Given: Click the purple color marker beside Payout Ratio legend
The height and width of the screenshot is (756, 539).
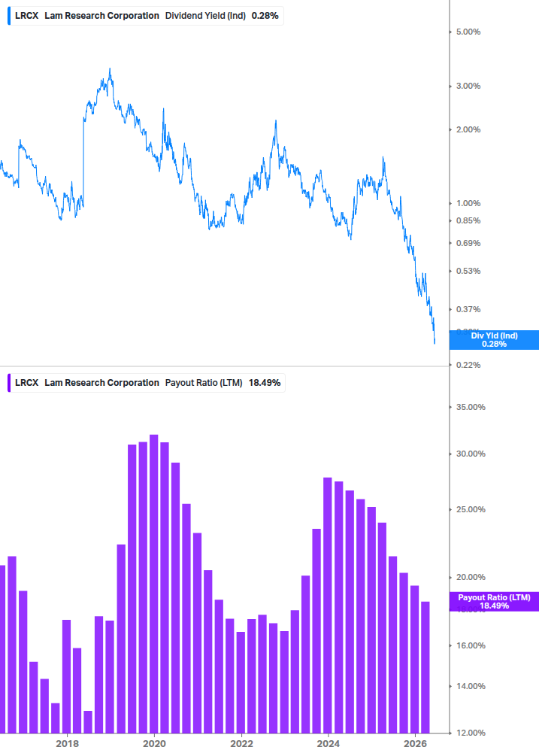Looking at the screenshot, I should (x=9, y=383).
